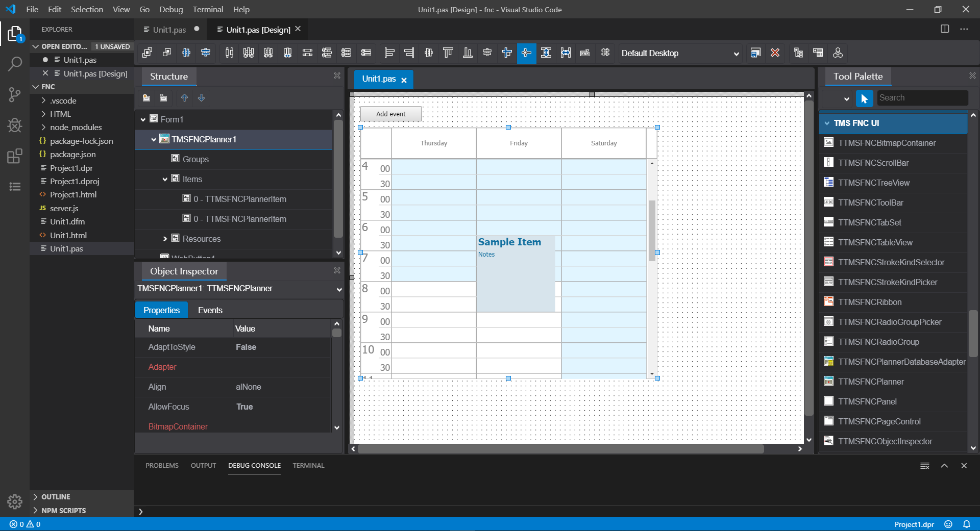The image size is (980, 531).
Task: Click the Align Right Edges toolbar icon
Action: point(409,53)
